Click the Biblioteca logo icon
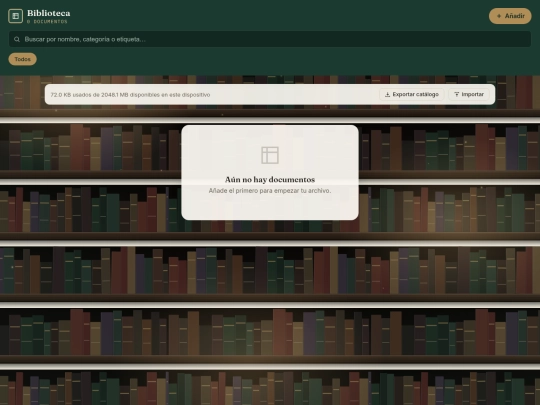540x405 pixels. click(x=15, y=16)
